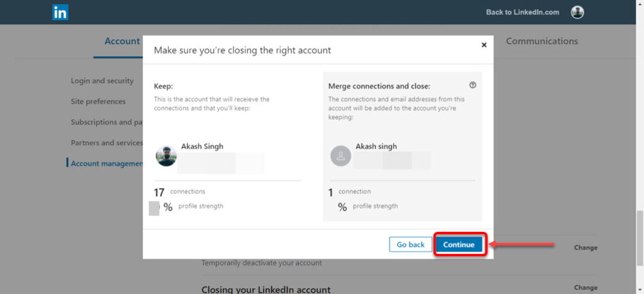644x294 pixels.
Task: Open Subscriptions and payments sidebar item
Action: (x=107, y=122)
